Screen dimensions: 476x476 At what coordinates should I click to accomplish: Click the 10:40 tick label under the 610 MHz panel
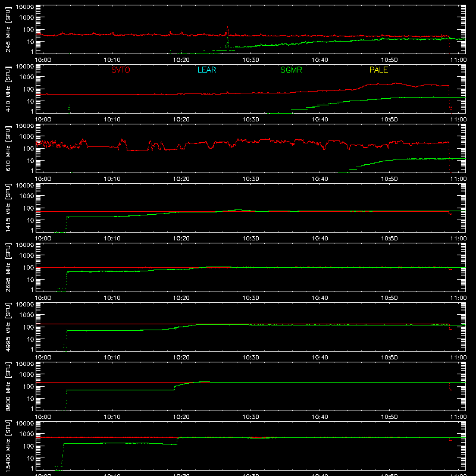(320, 179)
